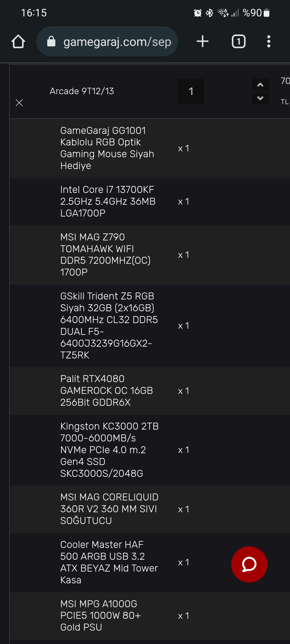Tap the gamegaraj.com address bar
The height and width of the screenshot is (644, 290).
(x=117, y=42)
